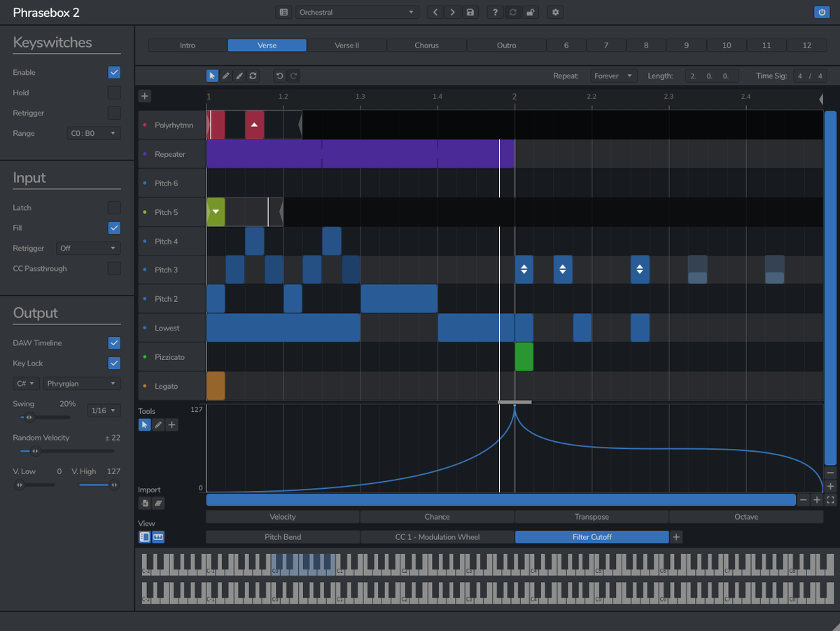Change the Phrygian scale dropdown
This screenshot has height=631, width=840.
point(82,383)
